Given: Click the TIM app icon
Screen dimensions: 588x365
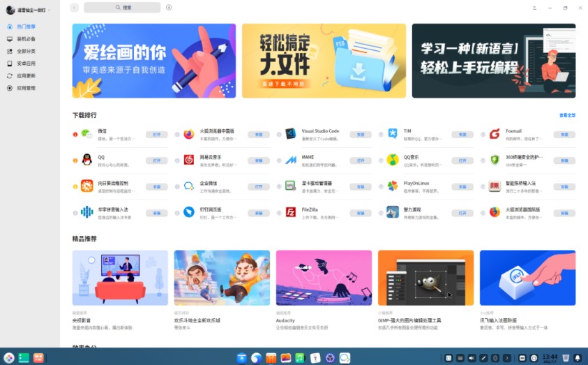Looking at the screenshot, I should click(393, 134).
